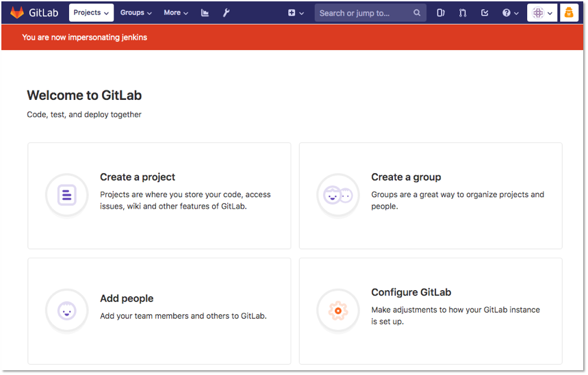
Task: Open the Add people card
Action: (159, 311)
